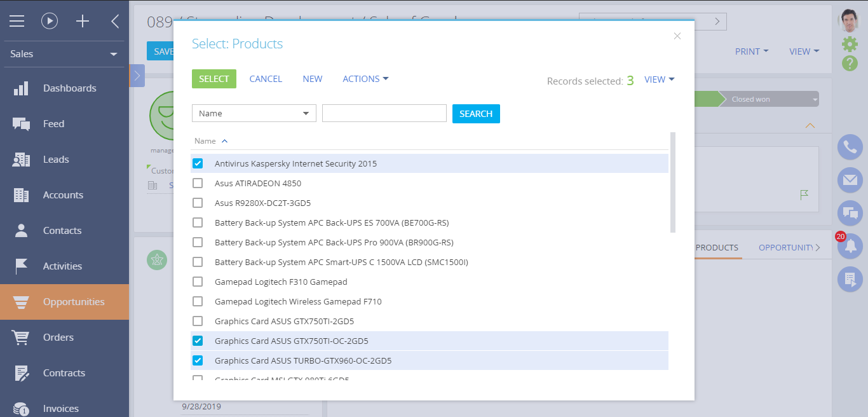Go to Orders in sidebar
Image resolution: width=868 pixels, height=417 pixels.
(x=58, y=338)
